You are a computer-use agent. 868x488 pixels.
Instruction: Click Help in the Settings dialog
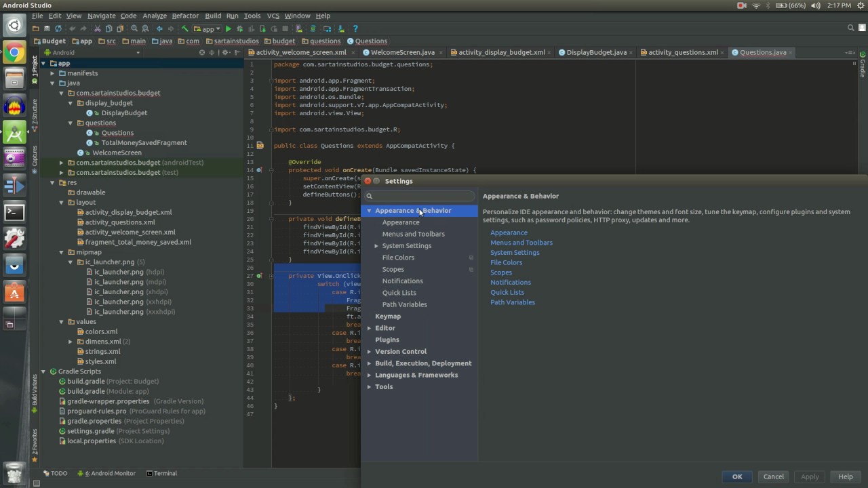point(846,476)
